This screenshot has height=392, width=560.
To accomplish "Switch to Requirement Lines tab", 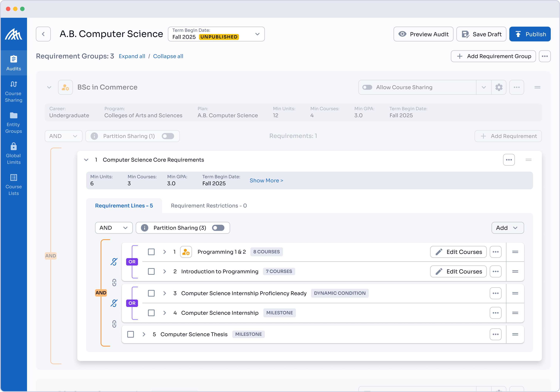I will tap(124, 206).
